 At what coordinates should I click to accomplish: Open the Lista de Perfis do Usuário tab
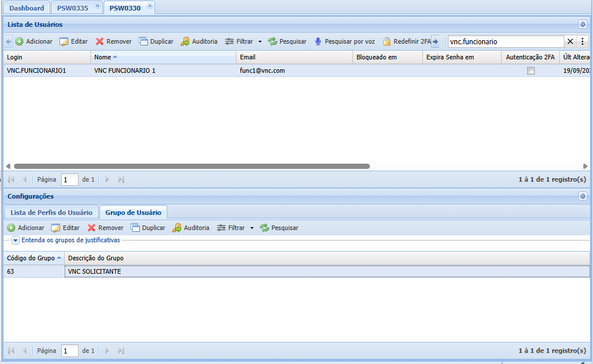pos(51,213)
